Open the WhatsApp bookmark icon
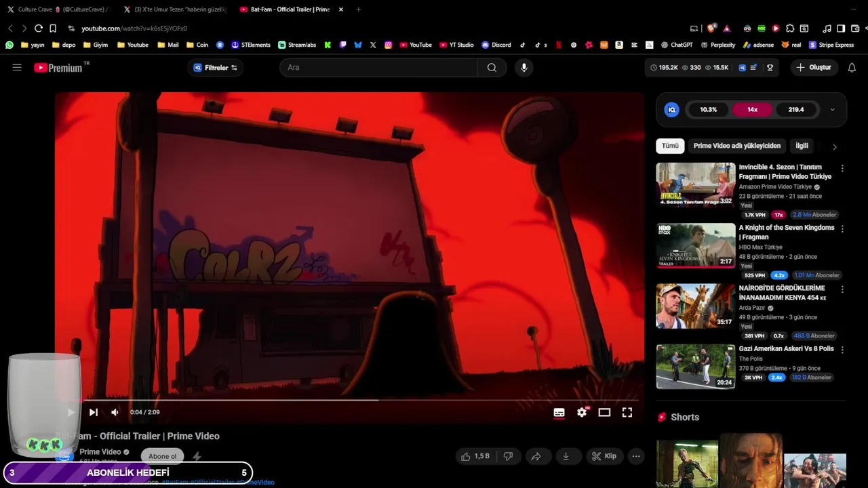Viewport: 868px width, 488px height. [x=9, y=45]
